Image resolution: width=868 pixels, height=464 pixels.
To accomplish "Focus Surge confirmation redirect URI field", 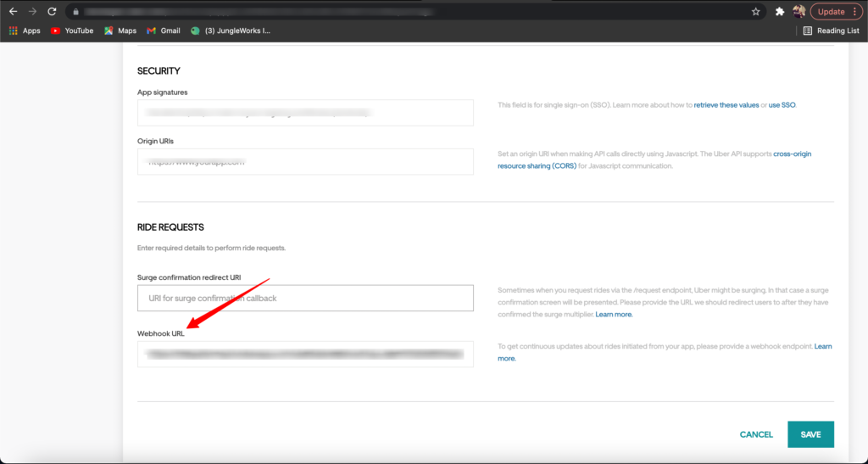I will pos(305,298).
